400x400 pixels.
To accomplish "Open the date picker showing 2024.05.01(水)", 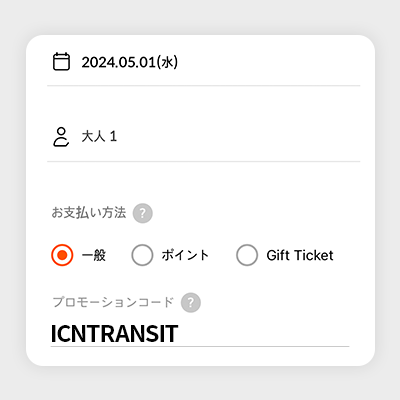I will 204,62.
